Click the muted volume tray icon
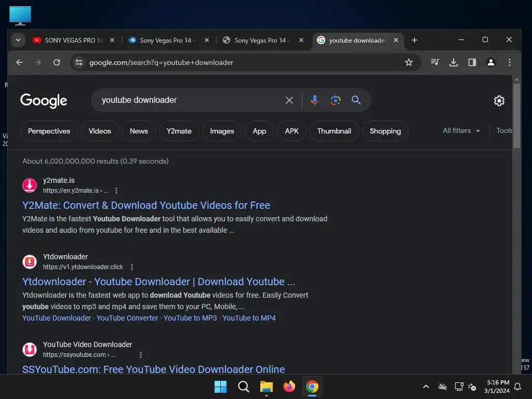The width and height of the screenshot is (532, 399). click(x=472, y=387)
